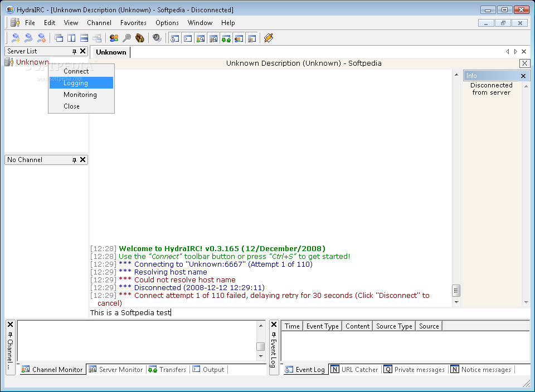Pin the No Channel panel
Viewport: 535px width, 392px height.
tap(74, 160)
